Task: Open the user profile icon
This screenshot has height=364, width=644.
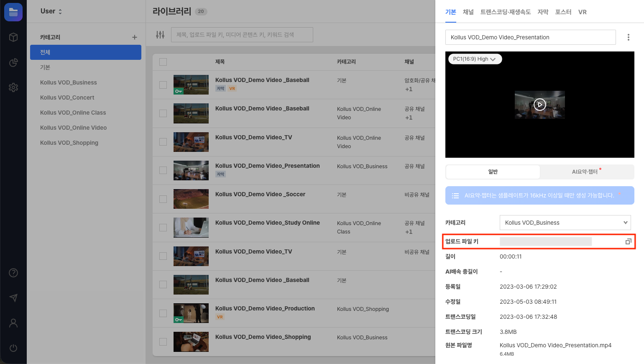Action: click(x=13, y=323)
